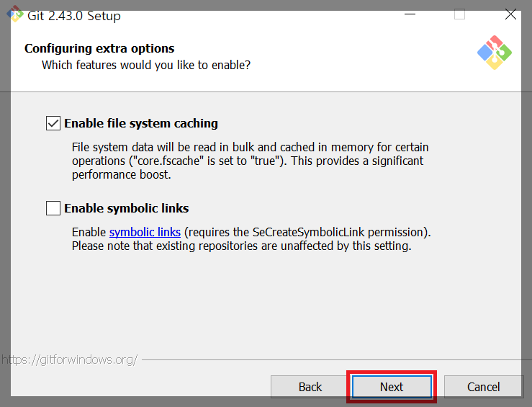Click the Git icon in title bar
This screenshot has width=532, height=407.
[15, 14]
